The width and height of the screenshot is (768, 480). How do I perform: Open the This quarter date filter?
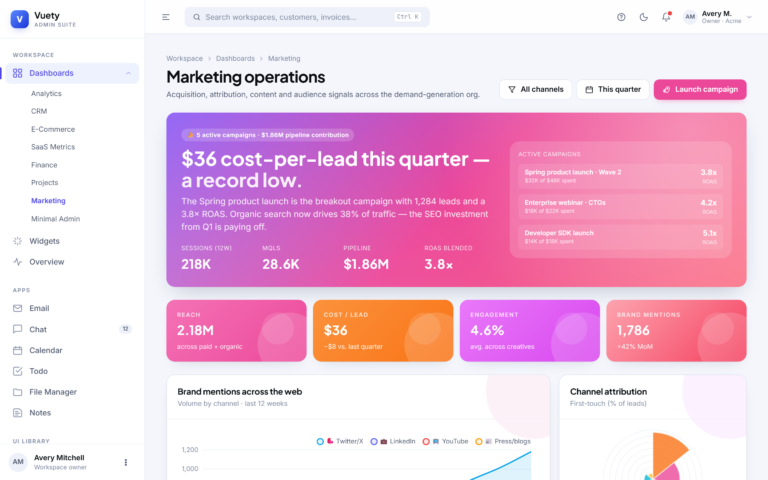click(x=613, y=90)
